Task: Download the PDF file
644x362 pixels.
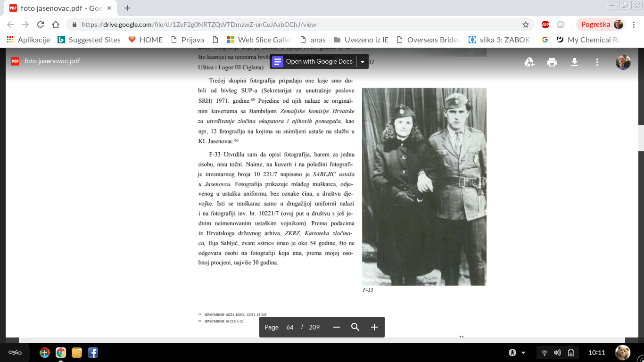Action: tap(575, 62)
